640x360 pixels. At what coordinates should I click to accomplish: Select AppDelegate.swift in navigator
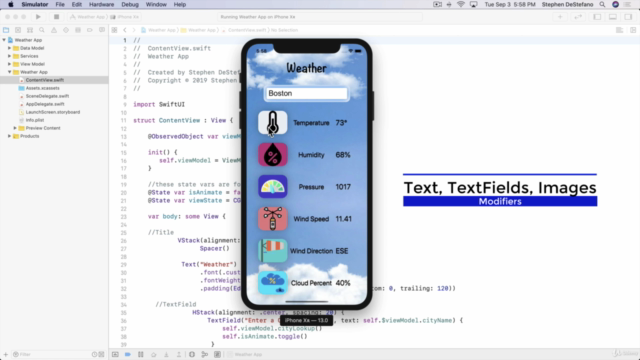[45, 104]
